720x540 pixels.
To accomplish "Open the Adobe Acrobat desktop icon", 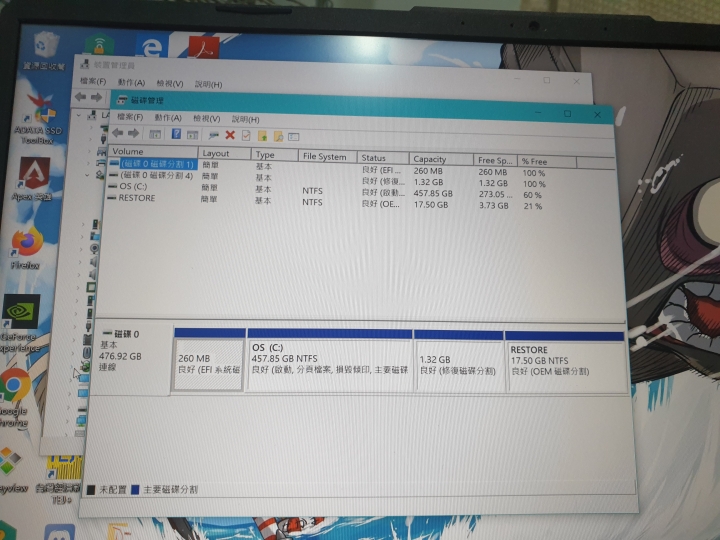I will click(x=203, y=47).
